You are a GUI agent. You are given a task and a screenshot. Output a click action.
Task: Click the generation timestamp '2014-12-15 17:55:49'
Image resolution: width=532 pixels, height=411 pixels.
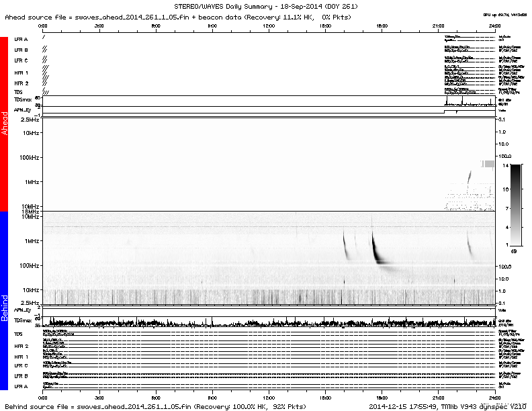[402, 406]
